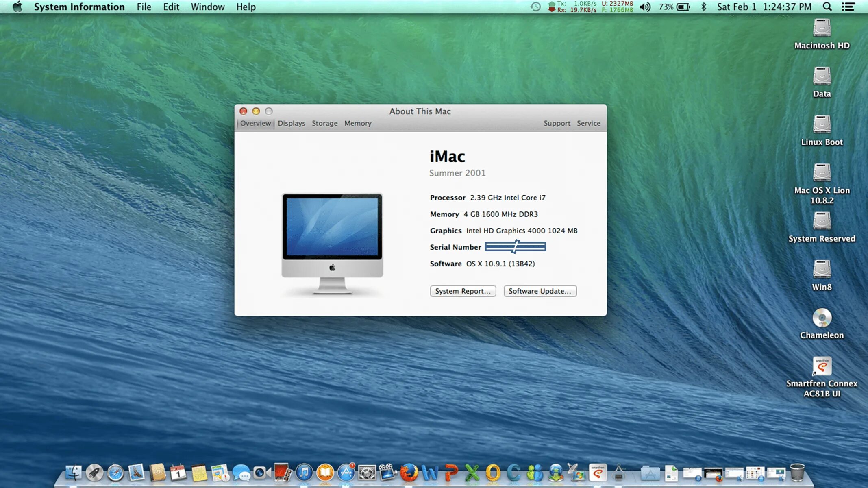Open the Window menu
The width and height of the screenshot is (868, 488).
[207, 7]
